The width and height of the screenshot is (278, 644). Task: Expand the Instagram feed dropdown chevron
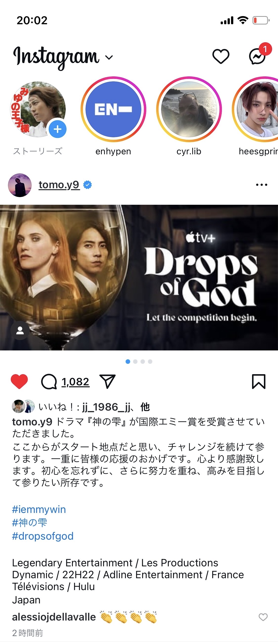[109, 58]
